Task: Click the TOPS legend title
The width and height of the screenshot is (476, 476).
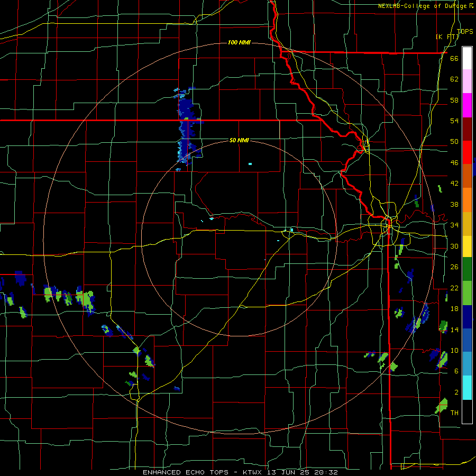Action: (x=465, y=31)
